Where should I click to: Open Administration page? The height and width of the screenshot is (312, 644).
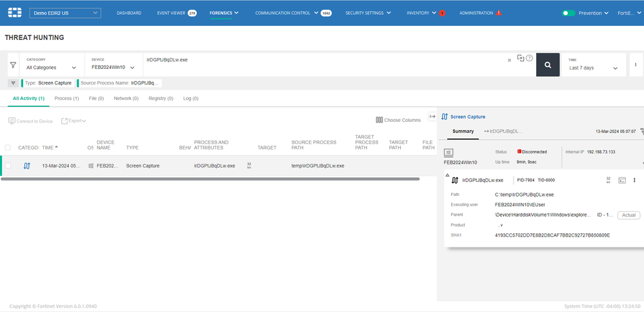[x=476, y=13]
